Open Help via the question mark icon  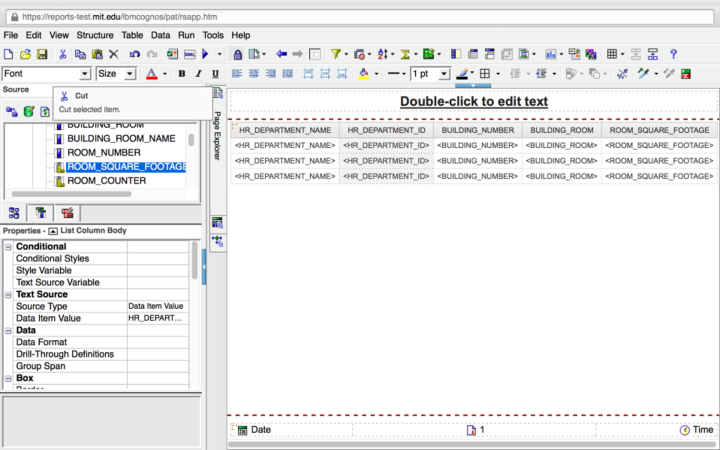[x=673, y=54]
